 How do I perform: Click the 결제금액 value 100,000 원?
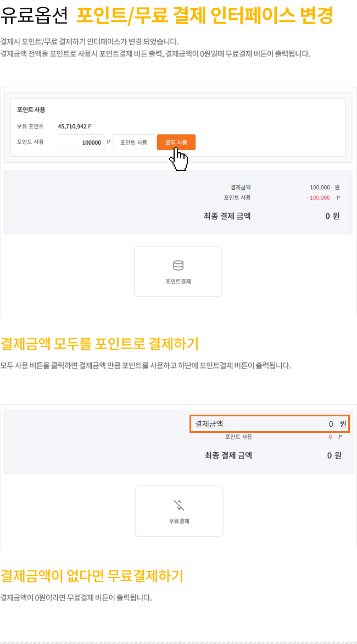click(325, 188)
